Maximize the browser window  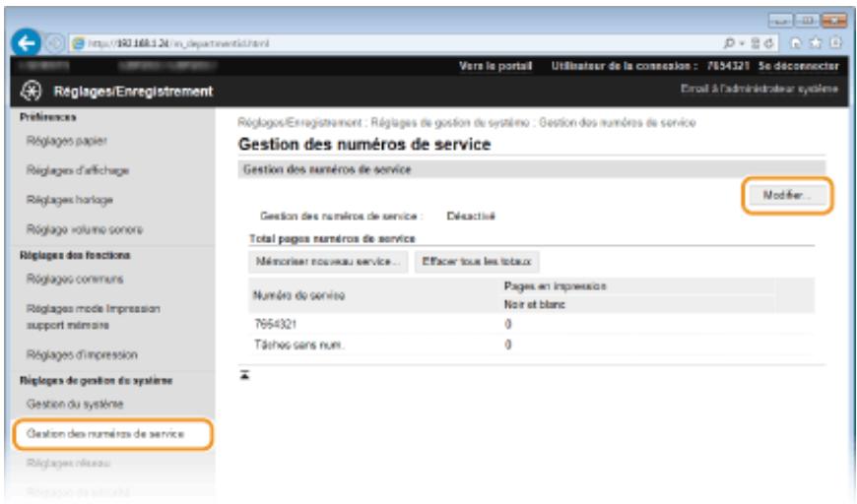[x=806, y=21]
